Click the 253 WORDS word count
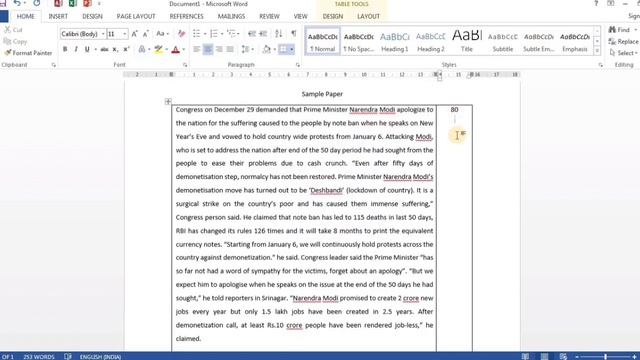Screen dimensions: 640x360 [39, 357]
